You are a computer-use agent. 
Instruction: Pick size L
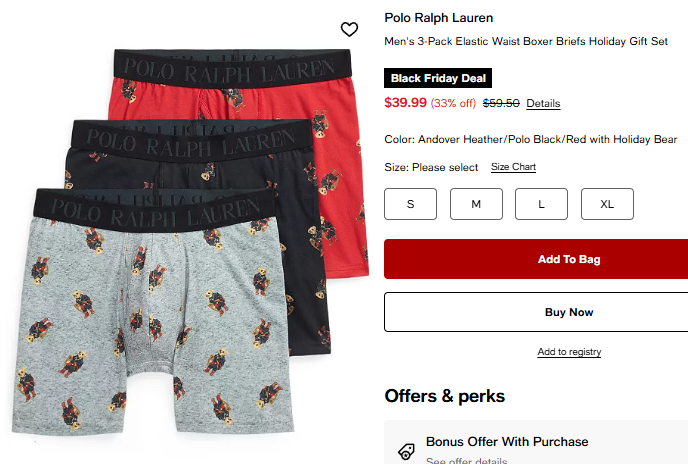[541, 204]
